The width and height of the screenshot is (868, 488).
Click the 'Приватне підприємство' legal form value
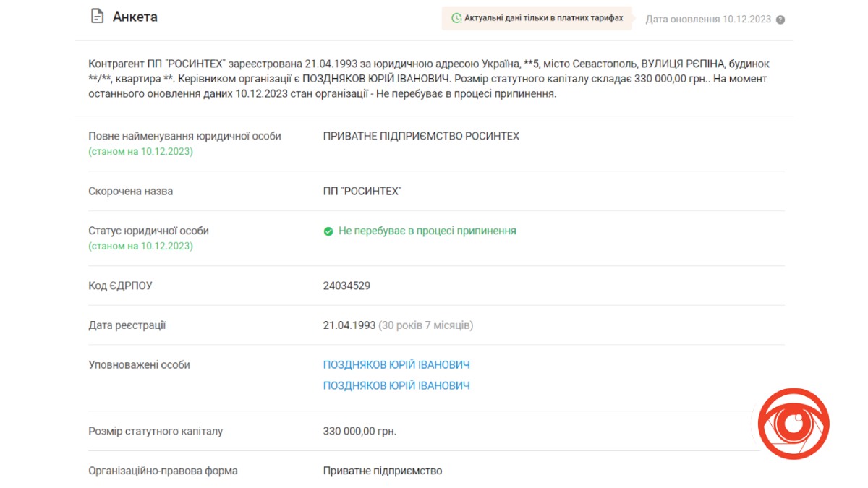[x=383, y=471]
